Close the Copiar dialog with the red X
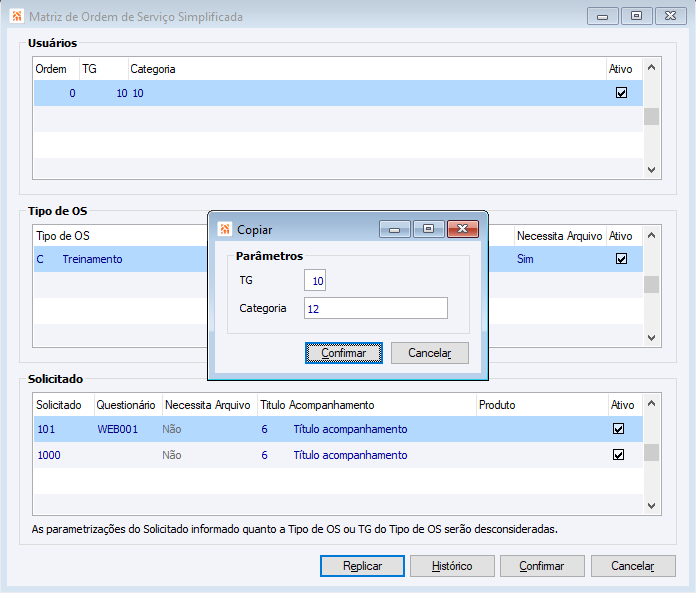 [463, 229]
